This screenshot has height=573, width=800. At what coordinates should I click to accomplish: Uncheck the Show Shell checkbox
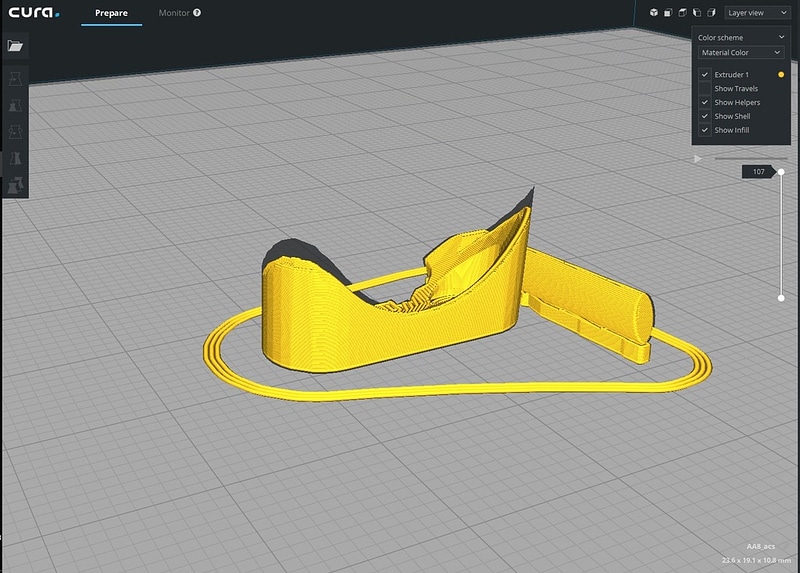coord(705,116)
